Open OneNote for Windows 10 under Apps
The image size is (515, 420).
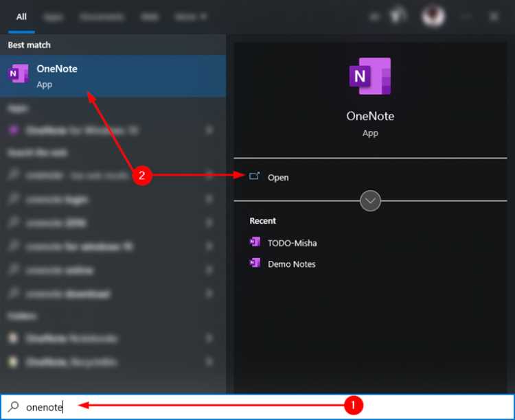(113, 130)
